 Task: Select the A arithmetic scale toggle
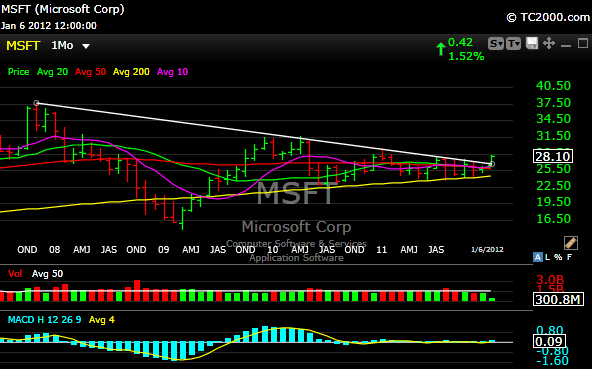click(538, 257)
